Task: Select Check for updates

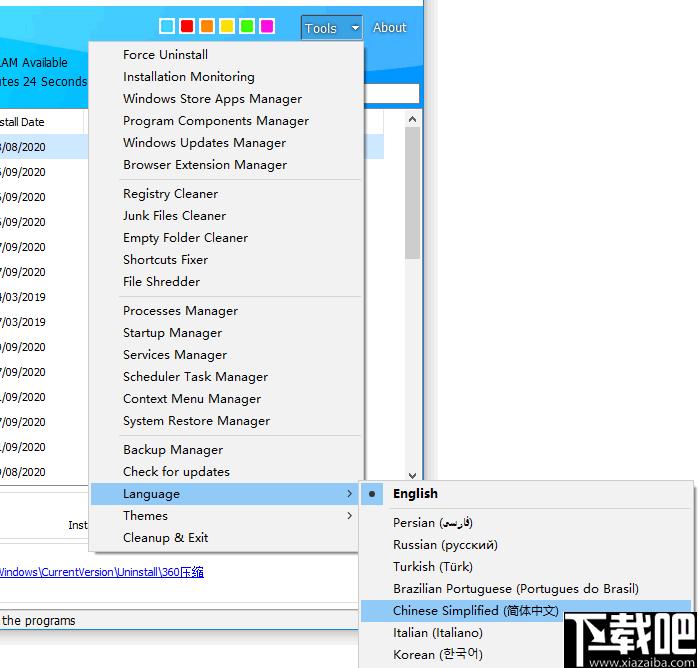Action: 226,472
